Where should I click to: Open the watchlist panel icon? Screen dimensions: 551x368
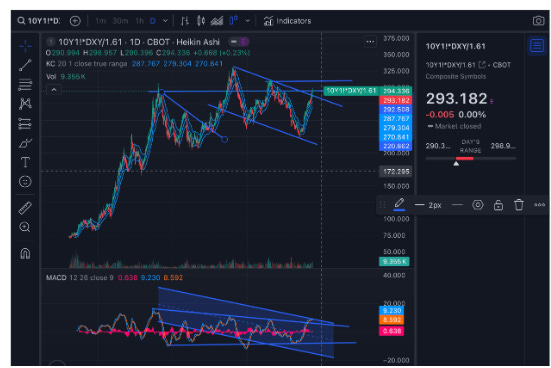click(537, 46)
